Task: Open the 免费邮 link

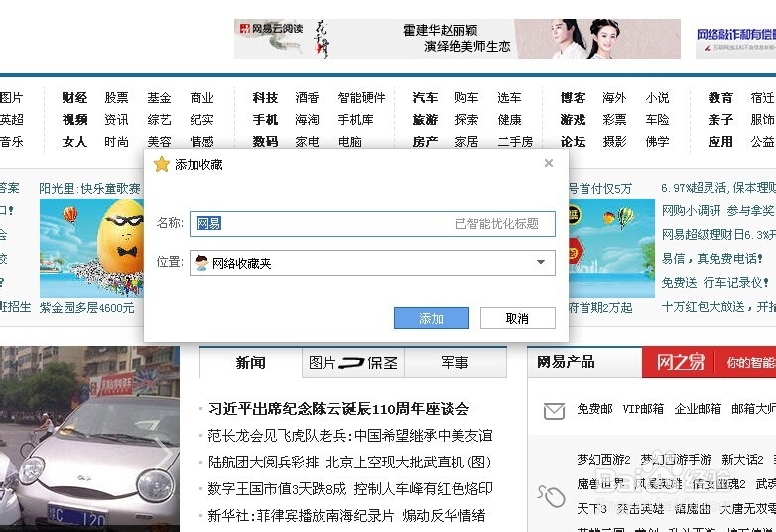Action: (x=594, y=409)
